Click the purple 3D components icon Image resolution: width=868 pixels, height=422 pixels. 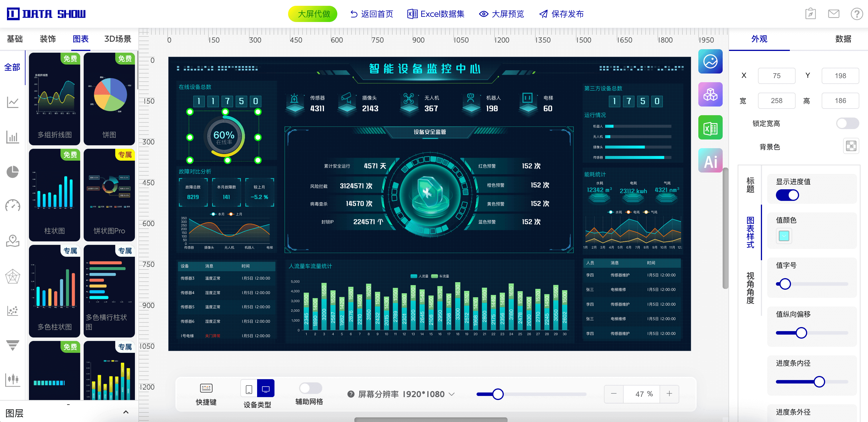[x=710, y=95]
